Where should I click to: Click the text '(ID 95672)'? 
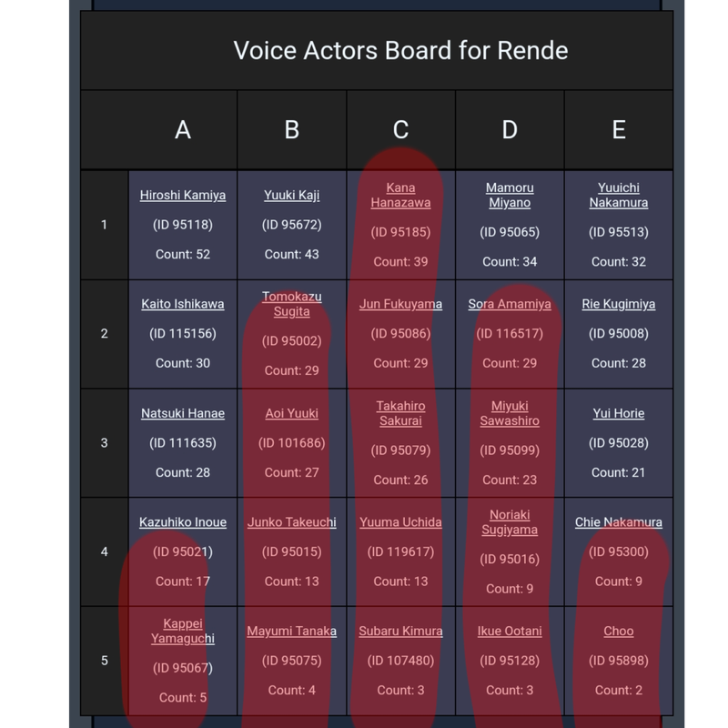(291, 225)
